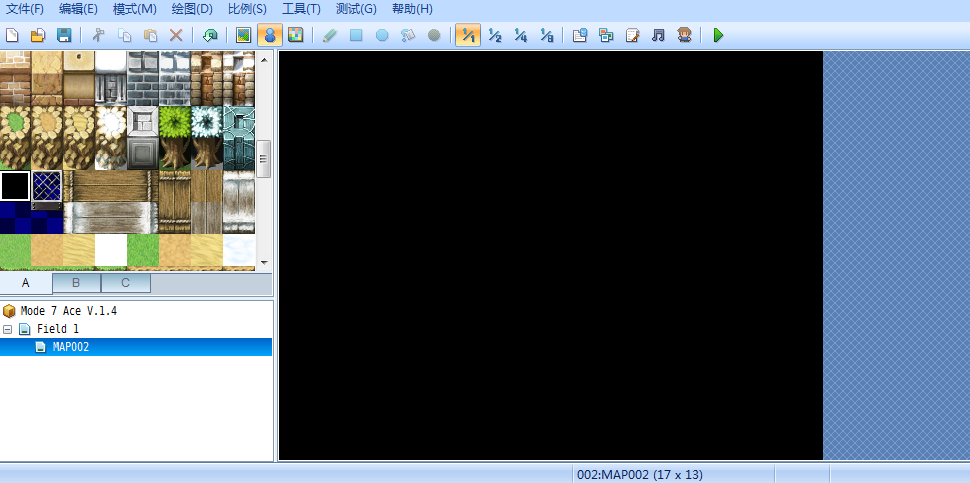
Task: Switch to tileset tab C
Action: (x=126, y=283)
